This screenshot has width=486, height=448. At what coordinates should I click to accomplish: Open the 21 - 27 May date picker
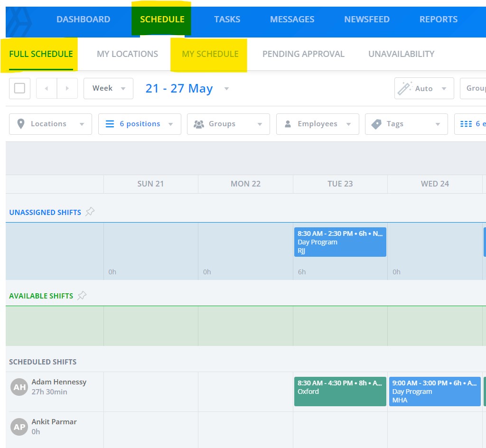187,89
